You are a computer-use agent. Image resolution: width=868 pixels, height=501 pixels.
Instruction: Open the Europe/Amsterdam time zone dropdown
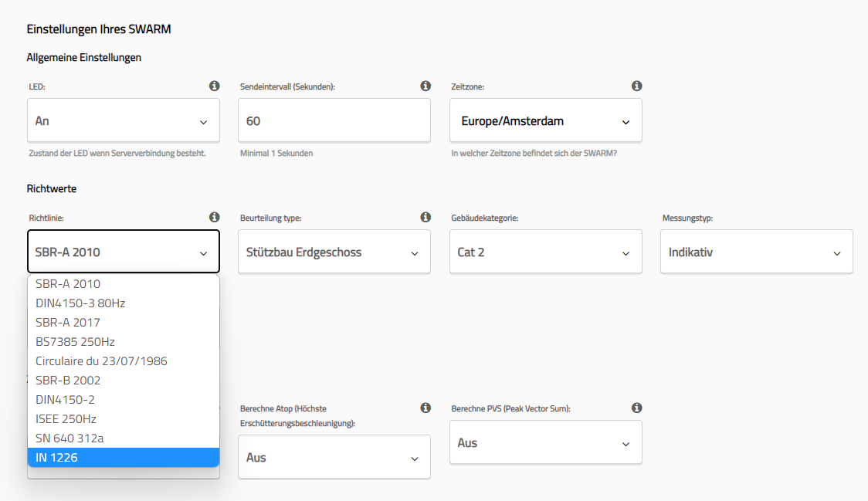(545, 121)
